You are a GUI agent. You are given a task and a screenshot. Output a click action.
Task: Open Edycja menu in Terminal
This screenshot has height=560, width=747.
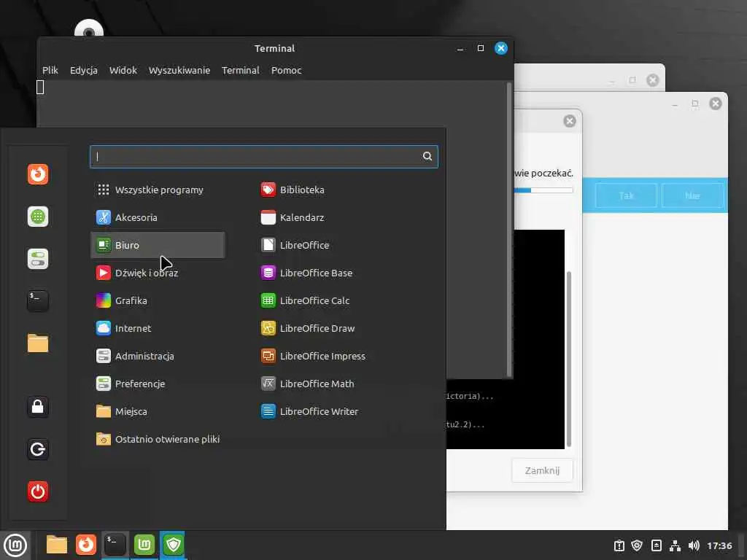[84, 71]
